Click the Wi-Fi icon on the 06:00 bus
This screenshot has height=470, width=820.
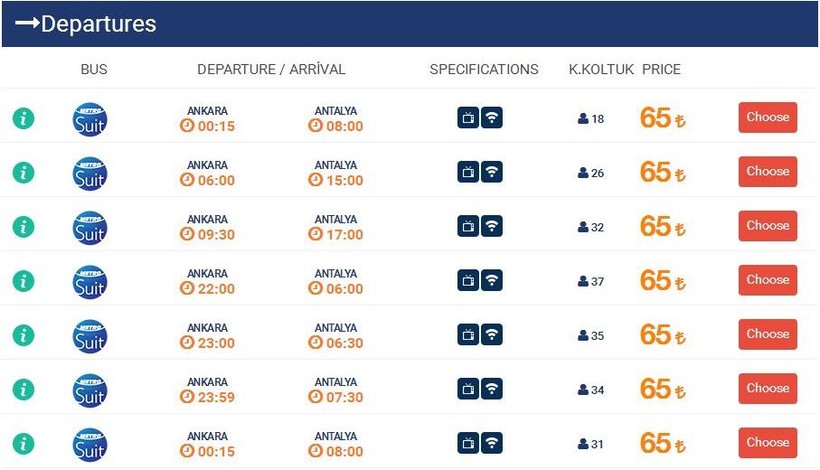click(x=492, y=172)
